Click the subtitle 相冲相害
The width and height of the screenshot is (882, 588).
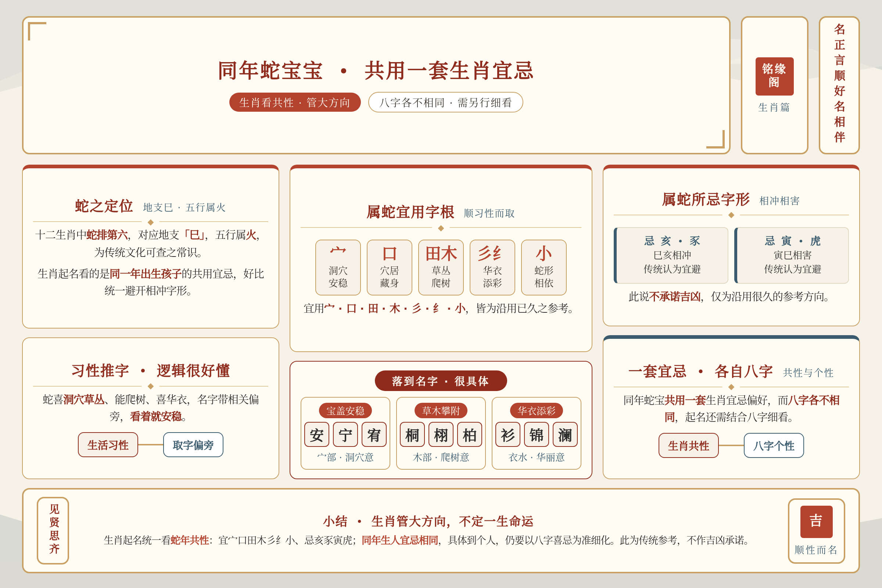pyautogui.click(x=779, y=201)
